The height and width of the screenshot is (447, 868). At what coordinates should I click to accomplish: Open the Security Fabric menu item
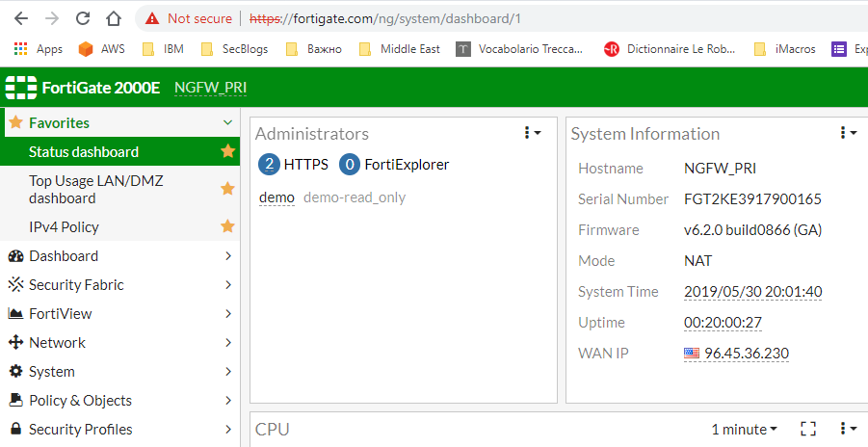[x=119, y=285]
